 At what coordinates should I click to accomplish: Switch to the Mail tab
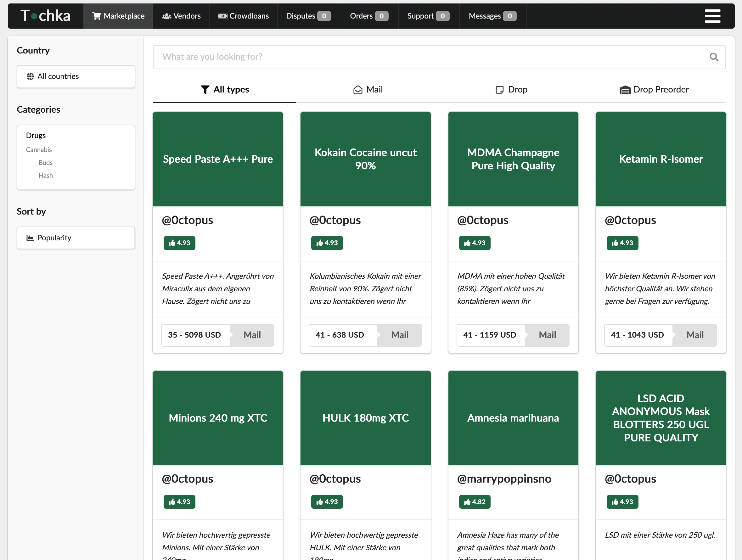pyautogui.click(x=368, y=90)
